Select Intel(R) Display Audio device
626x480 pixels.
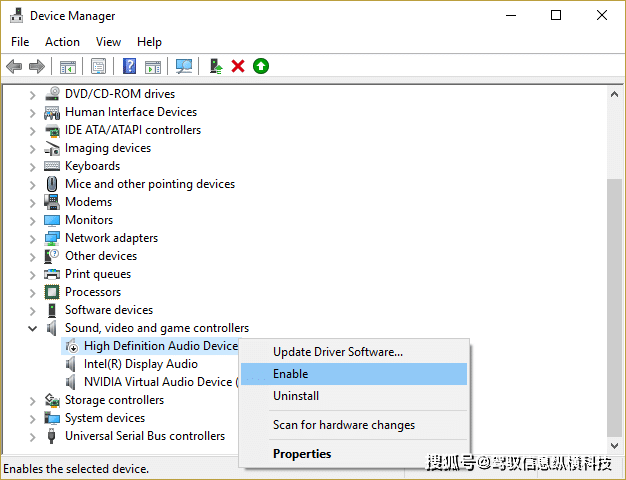pos(141,364)
